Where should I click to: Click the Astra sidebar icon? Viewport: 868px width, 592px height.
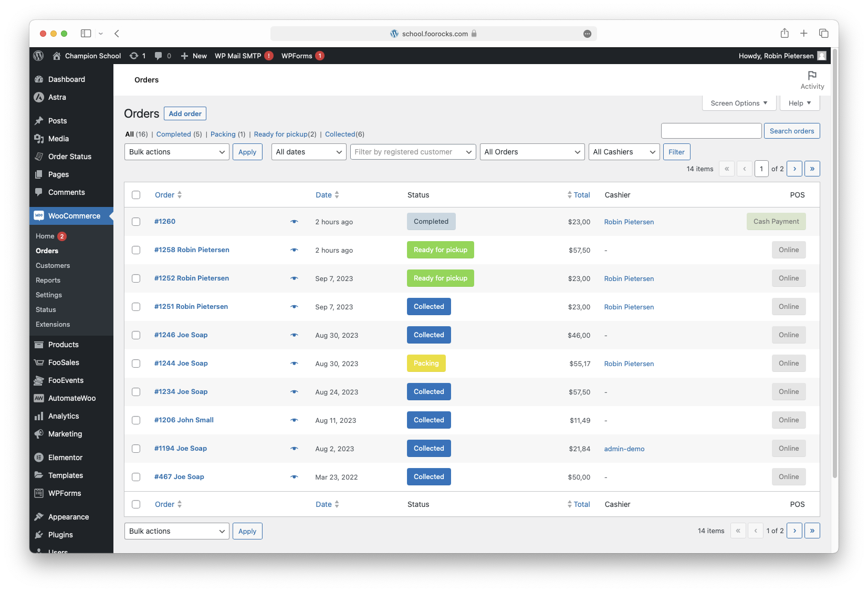point(39,97)
